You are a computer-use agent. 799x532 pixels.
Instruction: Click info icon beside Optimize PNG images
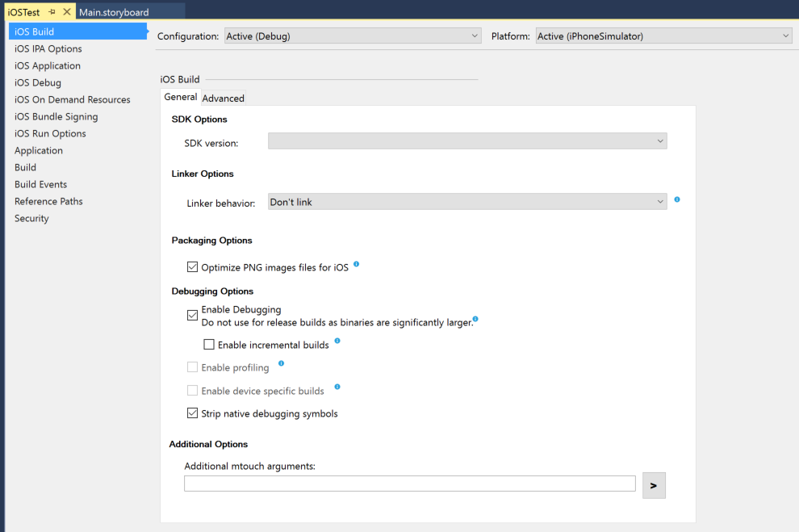[x=356, y=264]
